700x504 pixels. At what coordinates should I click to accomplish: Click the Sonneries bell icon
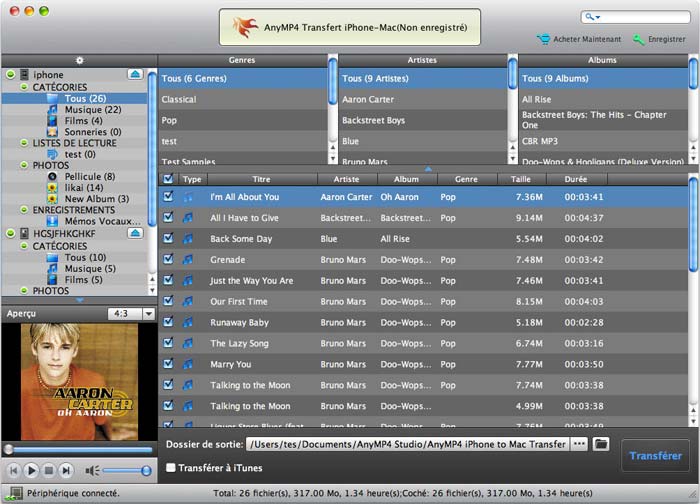53,132
